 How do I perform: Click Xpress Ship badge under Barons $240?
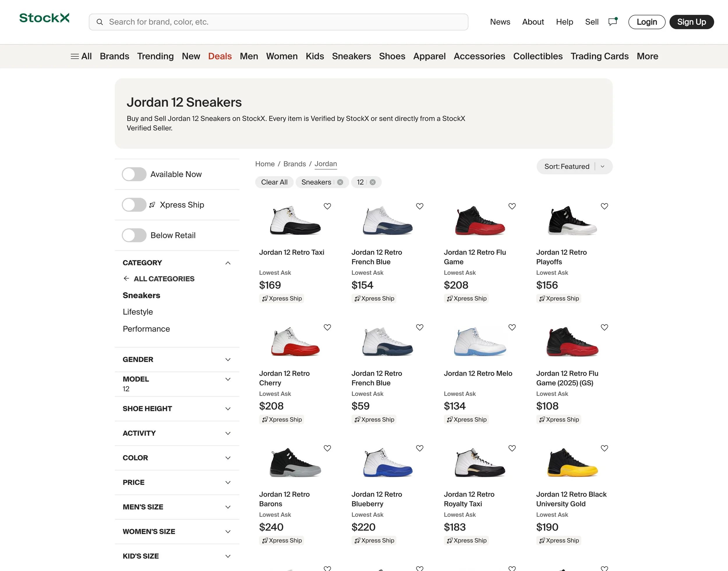tap(281, 541)
